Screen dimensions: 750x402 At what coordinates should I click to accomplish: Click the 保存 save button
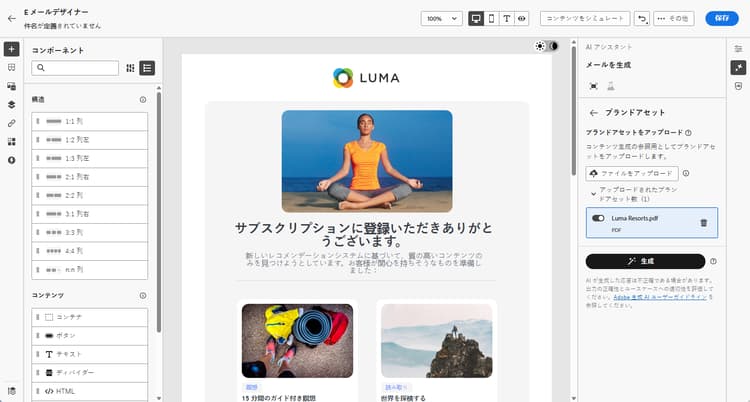click(x=722, y=18)
